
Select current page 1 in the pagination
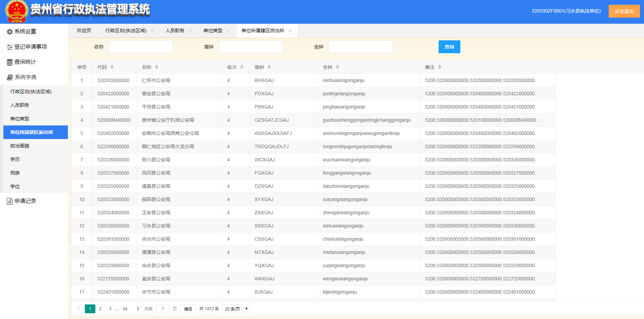click(90, 309)
